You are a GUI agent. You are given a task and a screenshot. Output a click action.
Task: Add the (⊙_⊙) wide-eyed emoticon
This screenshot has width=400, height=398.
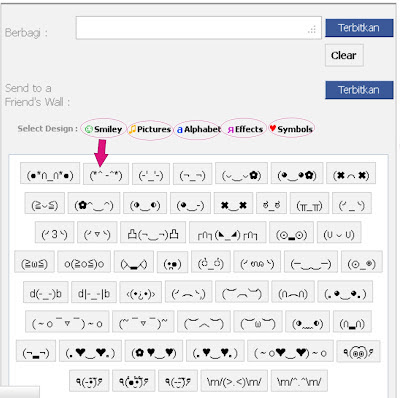291,232
